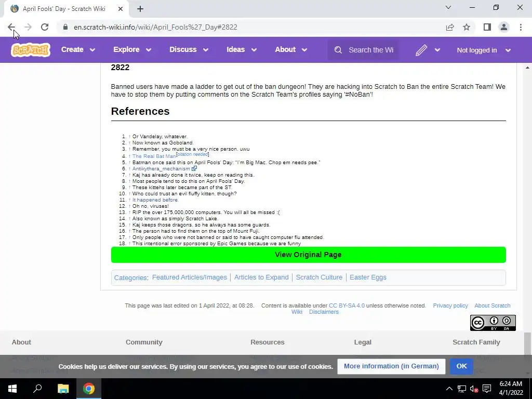This screenshot has height=399, width=532.
Task: Expand the Create menu
Action: pos(78,49)
